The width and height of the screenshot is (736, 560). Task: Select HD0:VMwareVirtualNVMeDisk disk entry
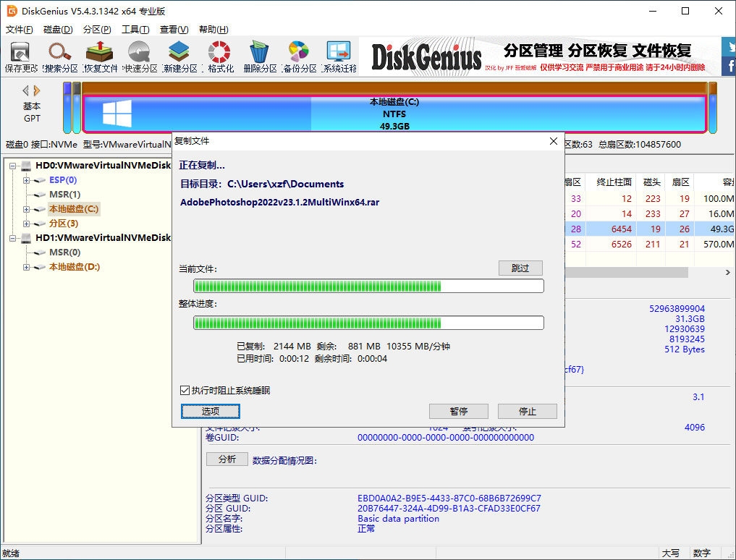pos(103,165)
